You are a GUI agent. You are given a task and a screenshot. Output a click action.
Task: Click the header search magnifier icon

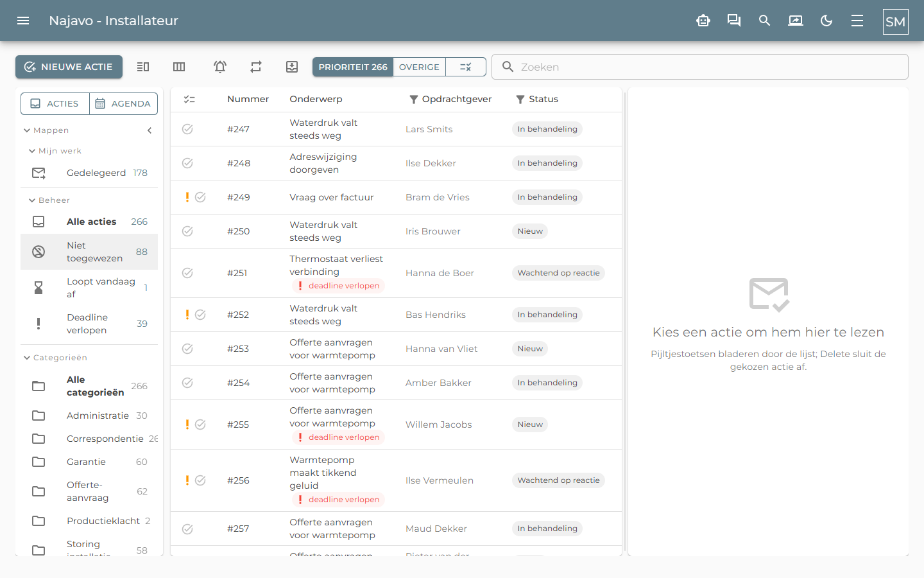[x=765, y=21]
